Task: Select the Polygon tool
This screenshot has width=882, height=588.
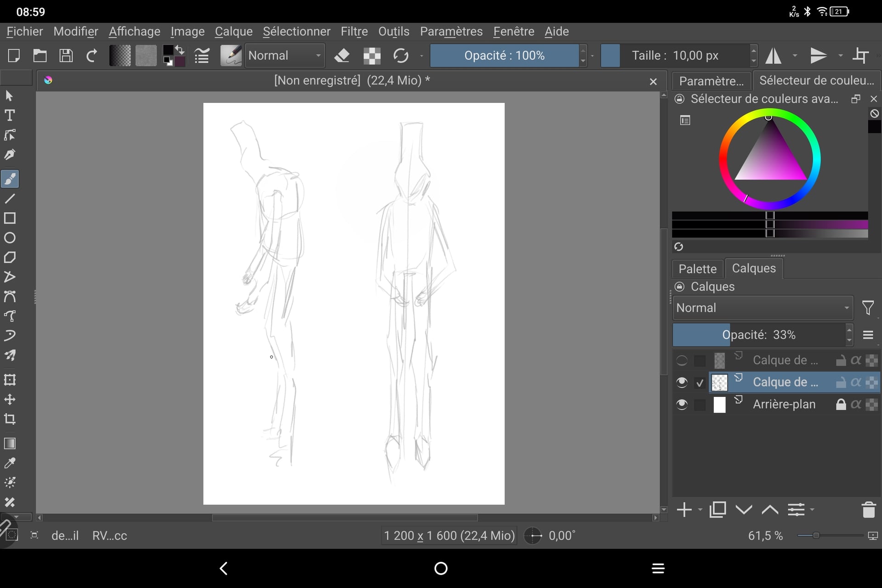Action: [x=10, y=257]
